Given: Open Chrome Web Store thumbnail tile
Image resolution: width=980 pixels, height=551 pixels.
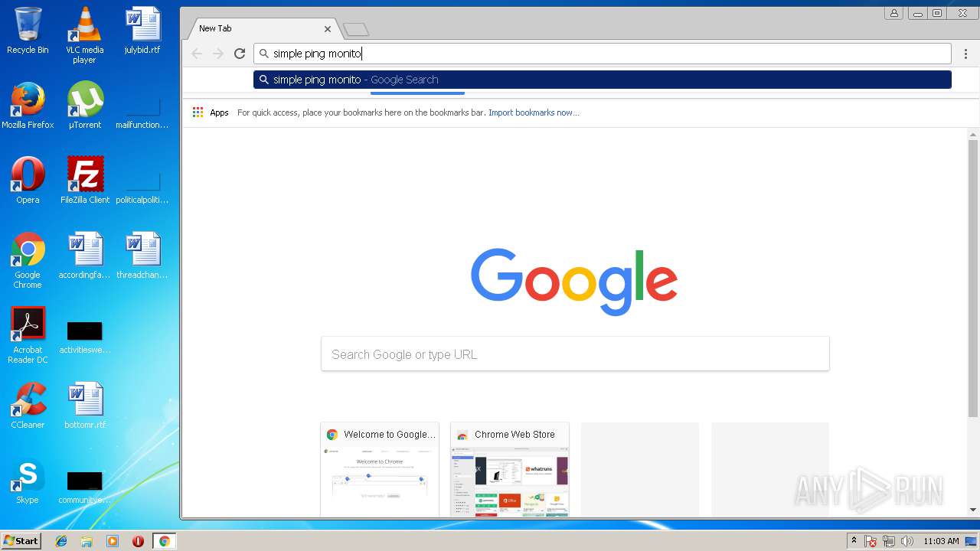Looking at the screenshot, I should [x=510, y=469].
